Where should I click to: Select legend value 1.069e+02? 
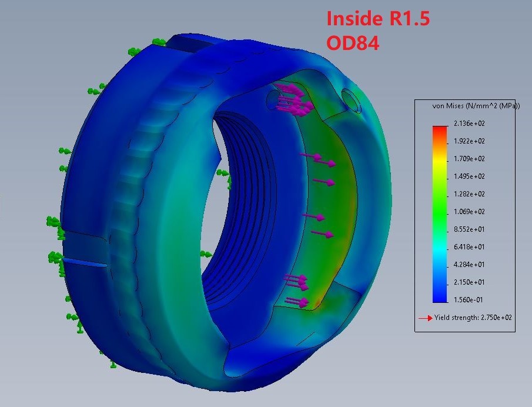(x=469, y=212)
